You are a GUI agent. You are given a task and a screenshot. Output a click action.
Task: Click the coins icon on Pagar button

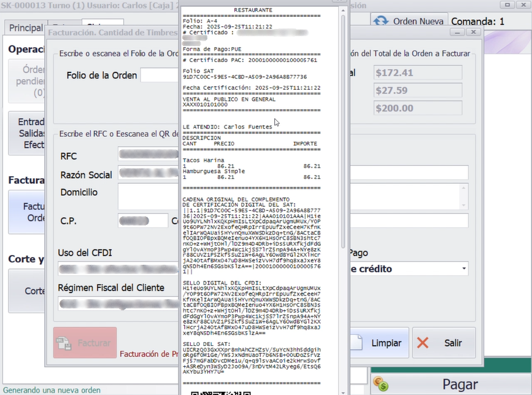pos(381,385)
